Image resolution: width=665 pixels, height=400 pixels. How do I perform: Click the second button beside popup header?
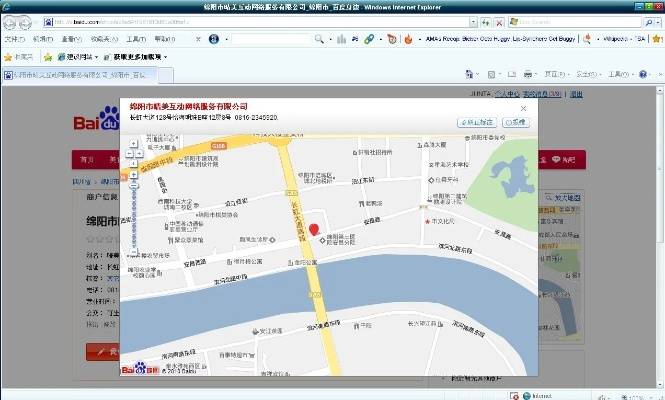tap(515, 121)
